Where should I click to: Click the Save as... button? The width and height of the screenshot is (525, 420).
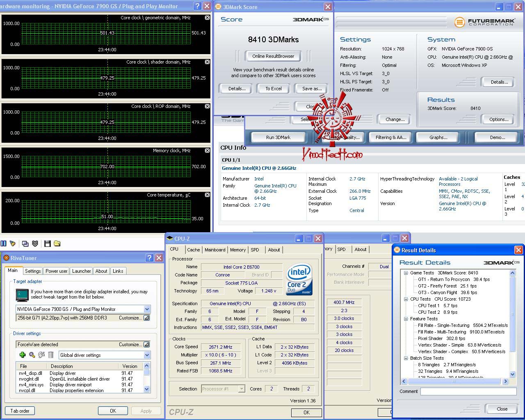pyautogui.click(x=312, y=89)
